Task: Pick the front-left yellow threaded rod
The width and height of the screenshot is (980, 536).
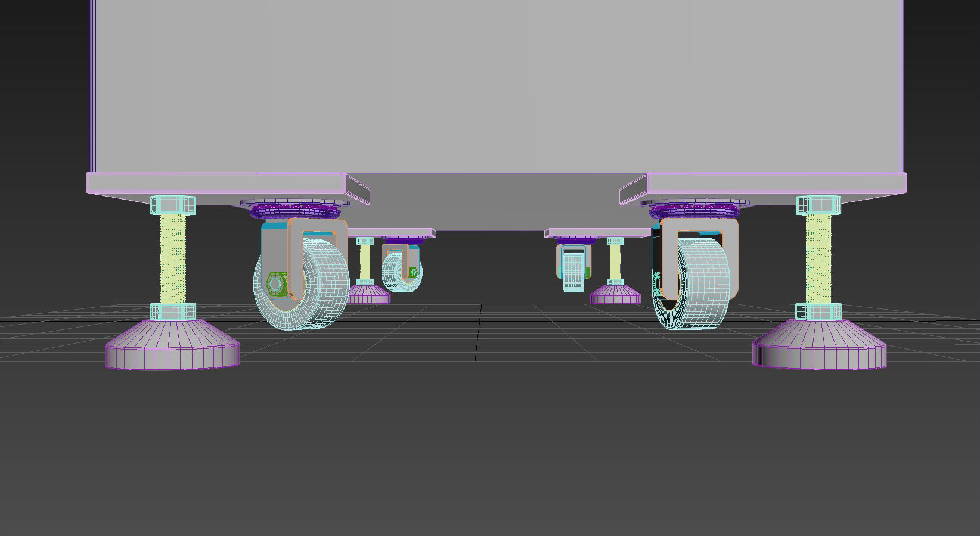Action: click(x=173, y=258)
